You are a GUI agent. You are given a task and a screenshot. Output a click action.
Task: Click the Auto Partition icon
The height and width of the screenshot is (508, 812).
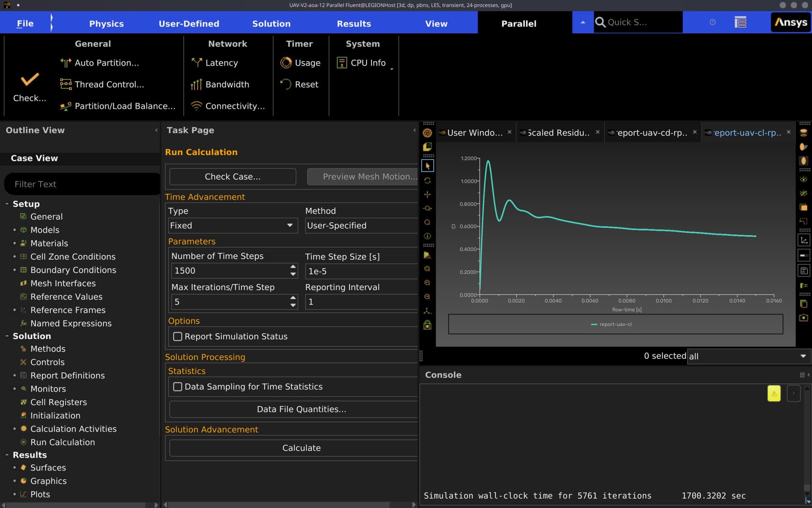tap(66, 63)
